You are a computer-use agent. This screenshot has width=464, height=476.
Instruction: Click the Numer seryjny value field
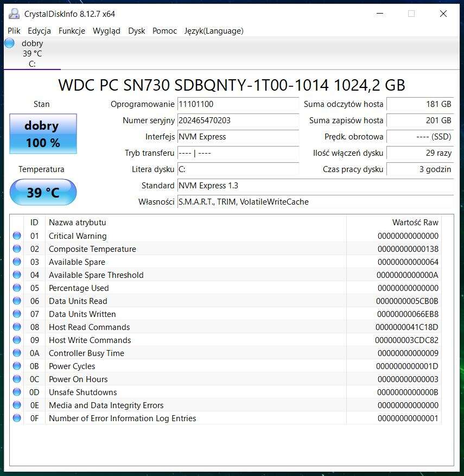tap(238, 120)
